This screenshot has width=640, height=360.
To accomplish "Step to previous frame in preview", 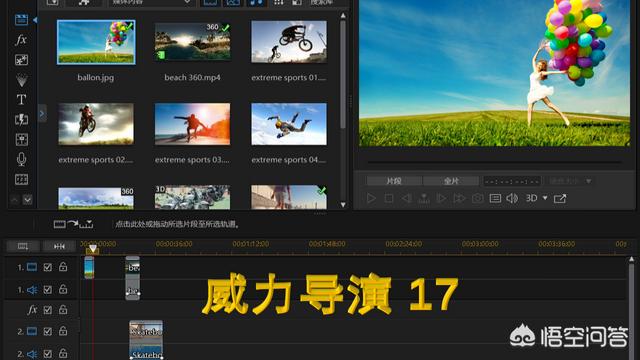I will (407, 198).
